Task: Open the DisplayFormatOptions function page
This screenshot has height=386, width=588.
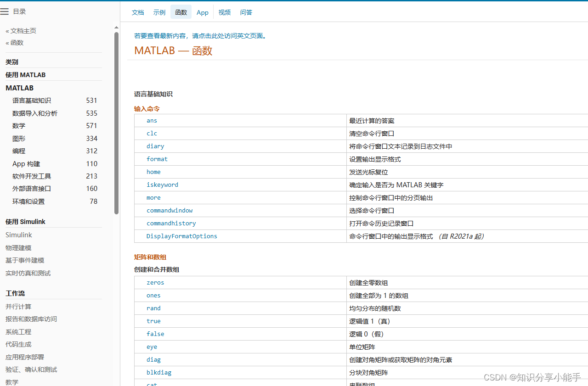Action: (182, 236)
